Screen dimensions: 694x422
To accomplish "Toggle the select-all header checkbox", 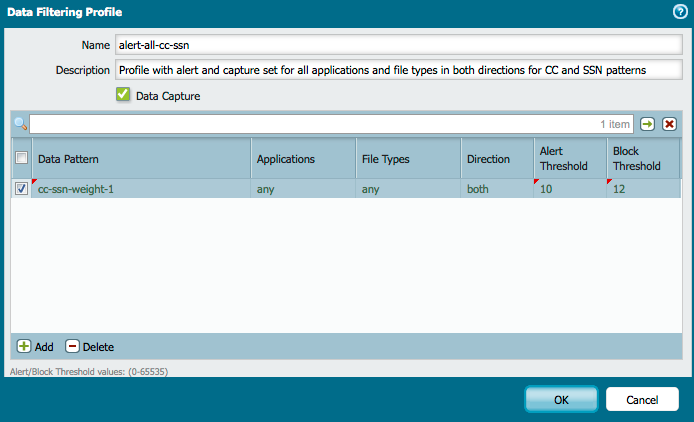I will [x=21, y=157].
